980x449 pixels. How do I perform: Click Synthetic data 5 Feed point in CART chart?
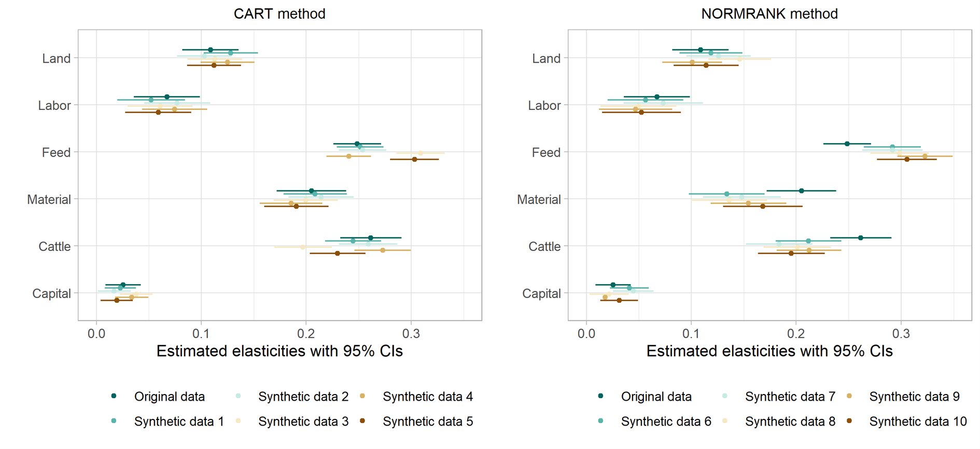[x=414, y=159]
